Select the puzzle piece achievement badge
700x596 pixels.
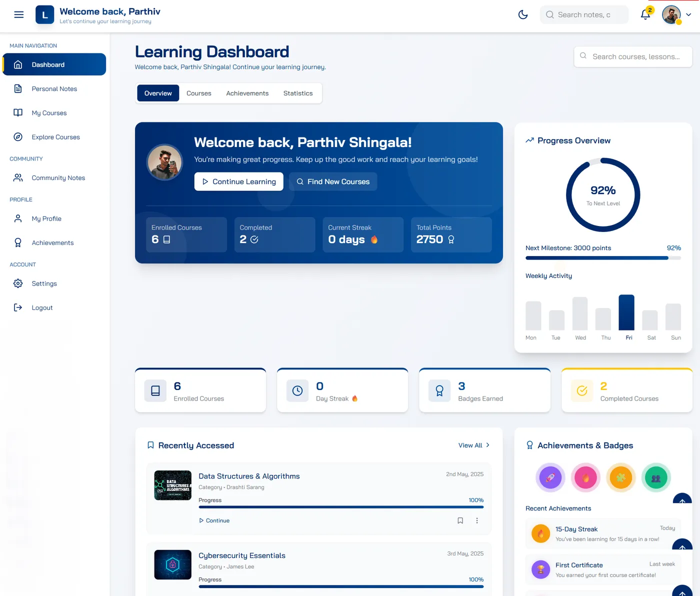pyautogui.click(x=621, y=477)
